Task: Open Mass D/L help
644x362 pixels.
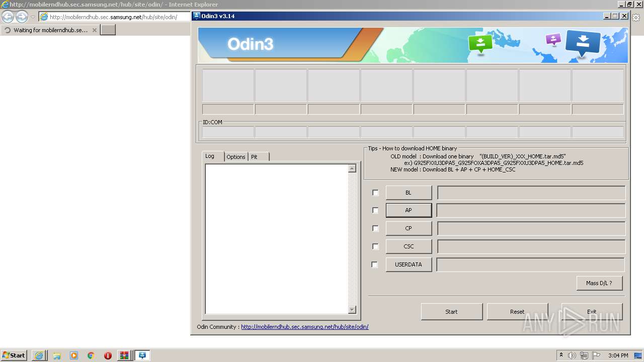Action: pos(599,283)
